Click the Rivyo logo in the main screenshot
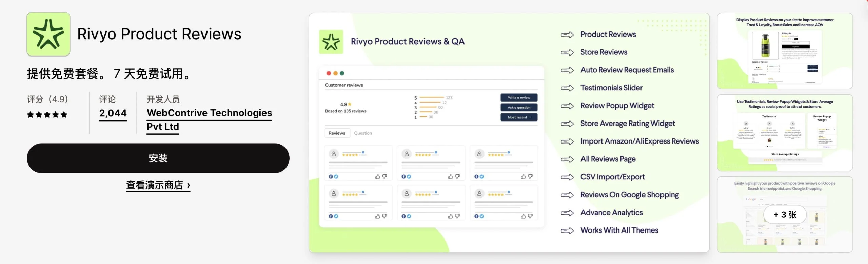The height and width of the screenshot is (264, 868). (x=331, y=42)
